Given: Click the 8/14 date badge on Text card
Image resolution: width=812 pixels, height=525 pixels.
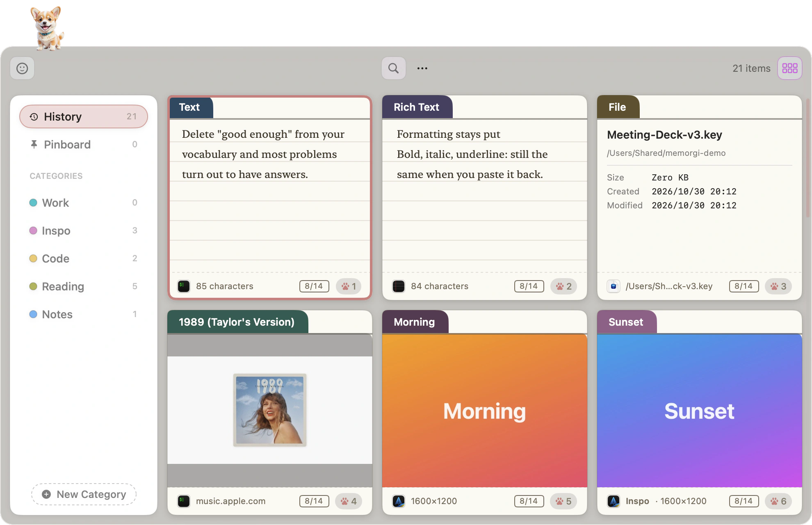Looking at the screenshot, I should tap(314, 286).
